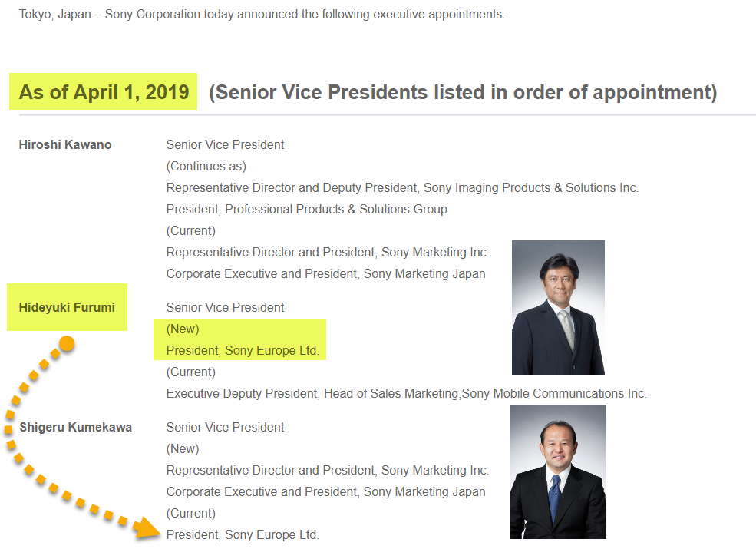Click the 'Senior Vice Presidents listed' heading text
Viewport: 756px width, 549px height.
point(463,92)
